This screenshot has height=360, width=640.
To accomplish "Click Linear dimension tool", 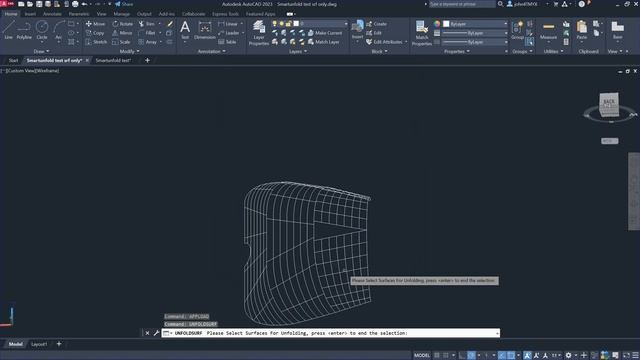I will (228, 24).
